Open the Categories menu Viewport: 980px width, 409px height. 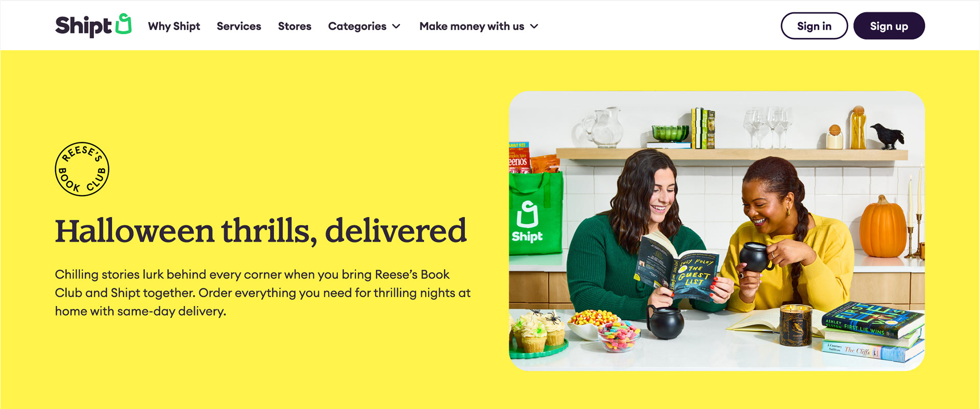click(364, 26)
